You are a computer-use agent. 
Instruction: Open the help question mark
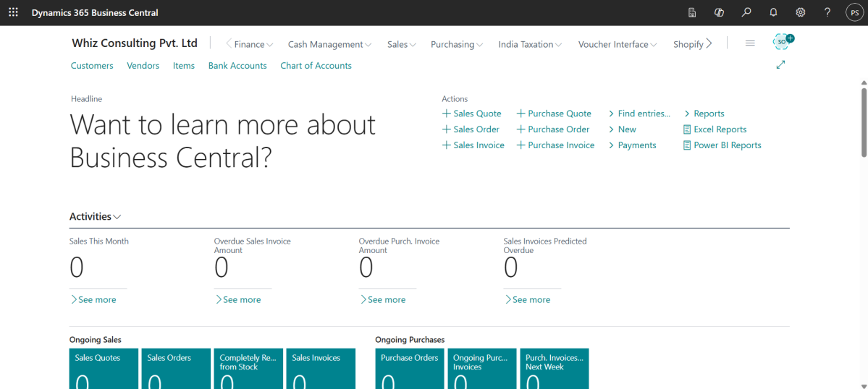pos(827,12)
